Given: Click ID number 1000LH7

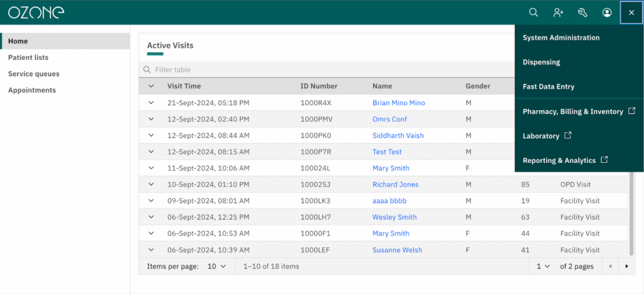Looking at the screenshot, I should tap(315, 217).
